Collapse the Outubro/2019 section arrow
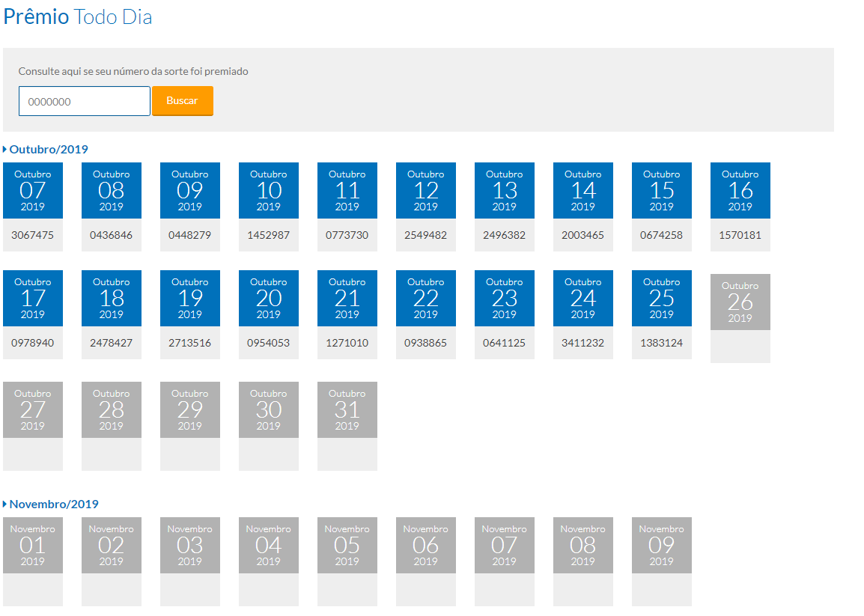Screen dimensions: 864x616 click(x=5, y=150)
